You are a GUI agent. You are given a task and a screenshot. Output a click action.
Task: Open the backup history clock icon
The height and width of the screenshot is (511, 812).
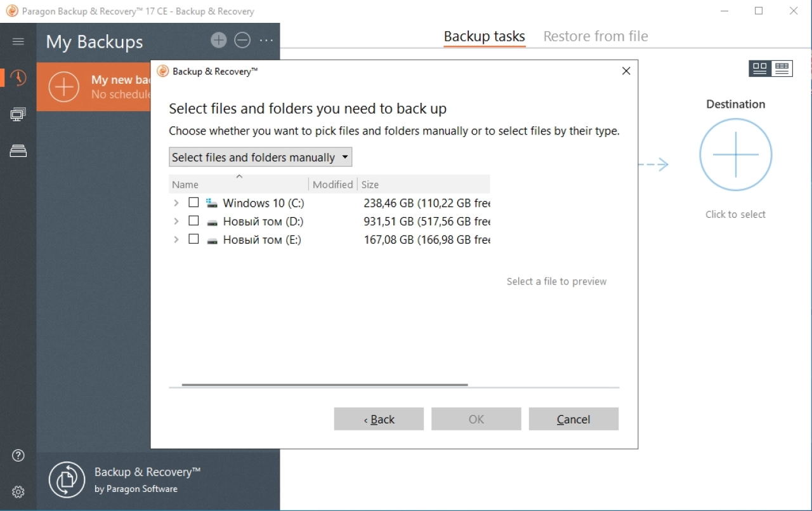pos(18,77)
